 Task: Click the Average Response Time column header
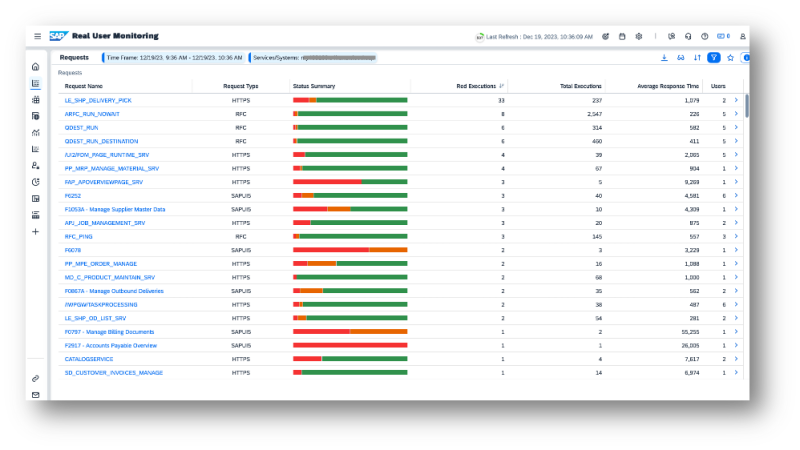pos(667,86)
